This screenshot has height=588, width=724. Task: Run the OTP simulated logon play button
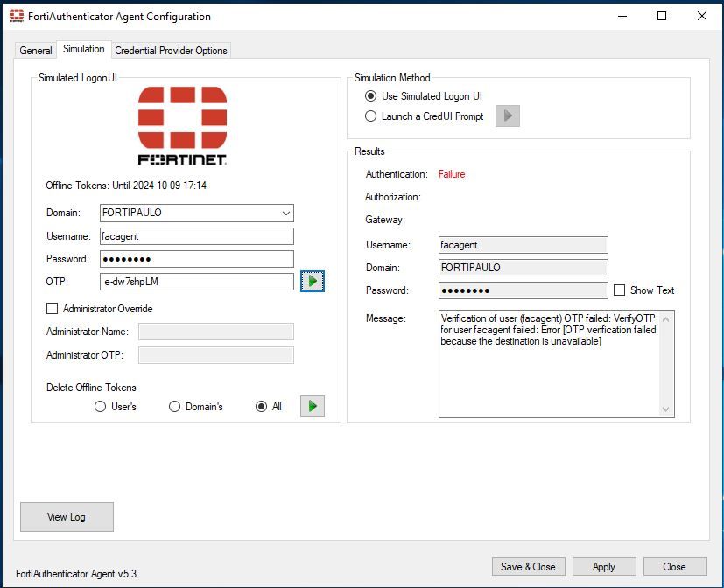point(313,281)
